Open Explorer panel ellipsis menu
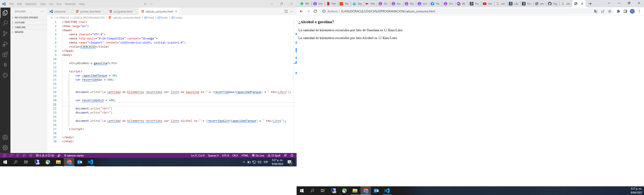The height and width of the screenshot is (195, 644). 42,11
